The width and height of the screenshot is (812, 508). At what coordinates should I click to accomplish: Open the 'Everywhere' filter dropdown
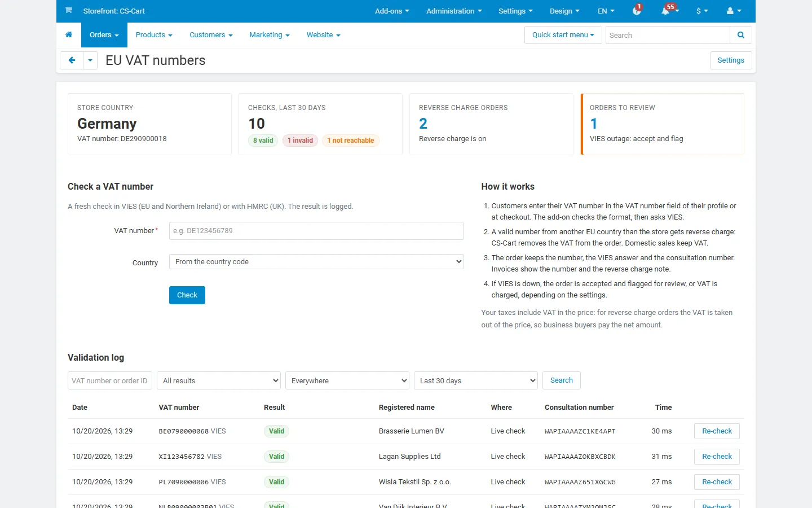pyautogui.click(x=347, y=380)
